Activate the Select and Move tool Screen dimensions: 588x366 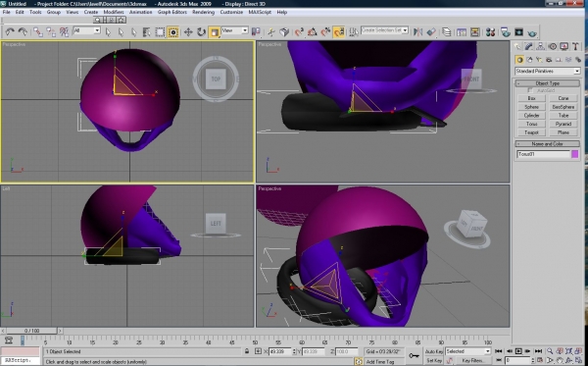pyautogui.click(x=188, y=32)
